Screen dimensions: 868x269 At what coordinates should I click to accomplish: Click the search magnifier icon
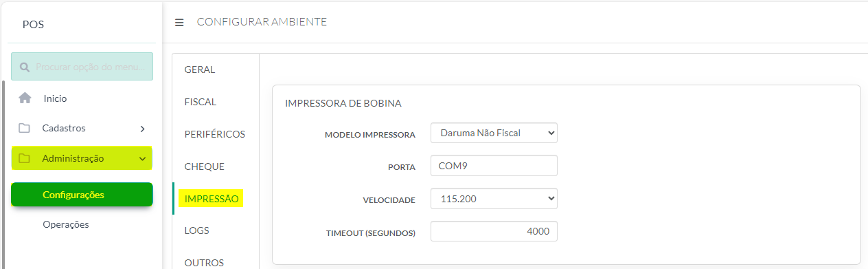coord(25,67)
